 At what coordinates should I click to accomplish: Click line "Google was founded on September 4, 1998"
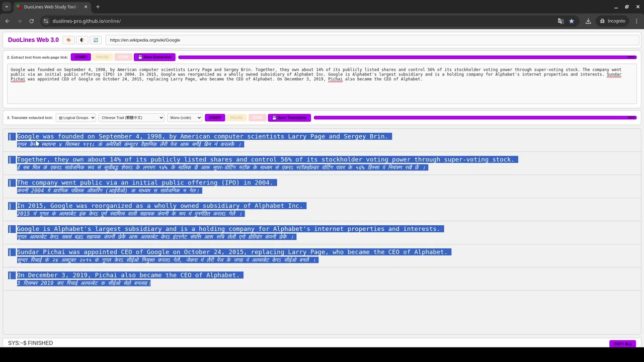(202, 136)
